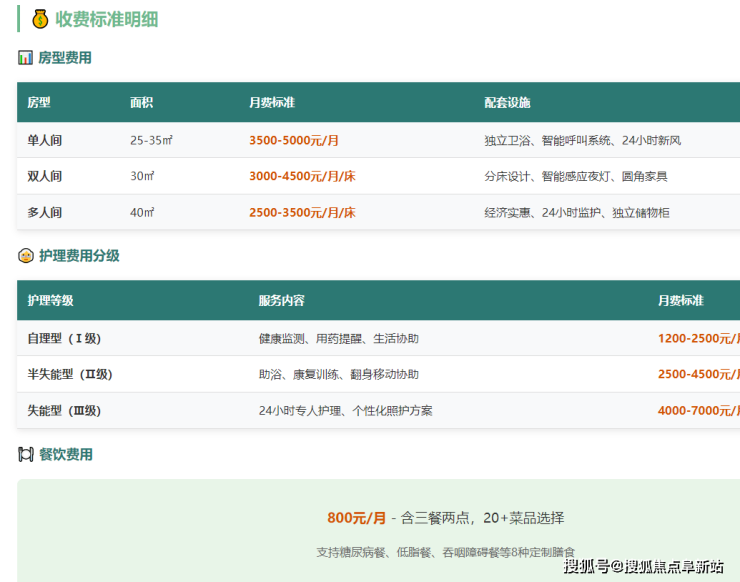Select the 2500-3500元/月/床 price
The width and height of the screenshot is (740, 582).
point(302,212)
